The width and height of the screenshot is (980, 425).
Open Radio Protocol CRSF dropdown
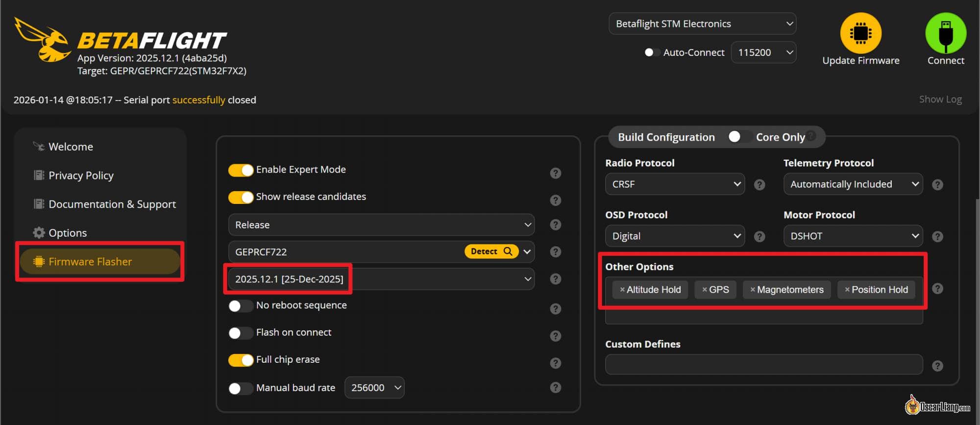tap(675, 184)
